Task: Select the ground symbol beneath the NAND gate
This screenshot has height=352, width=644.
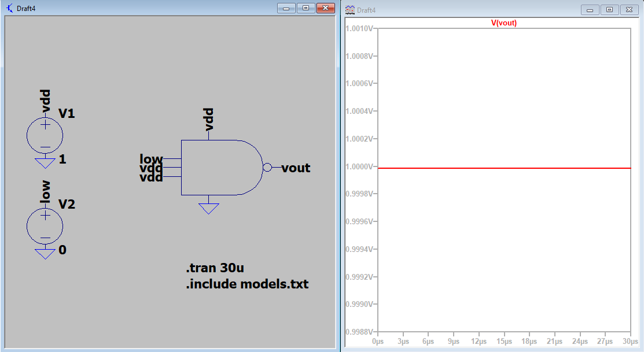Action: 208,208
